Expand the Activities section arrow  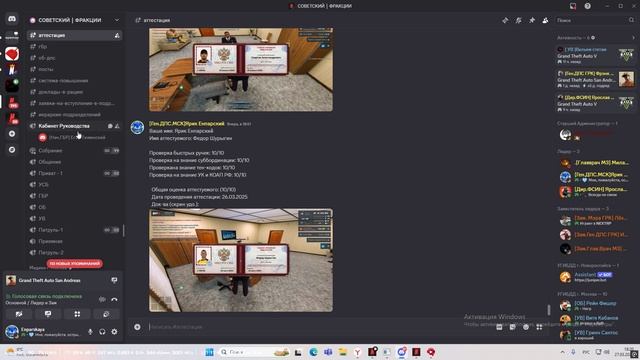[x=633, y=38]
